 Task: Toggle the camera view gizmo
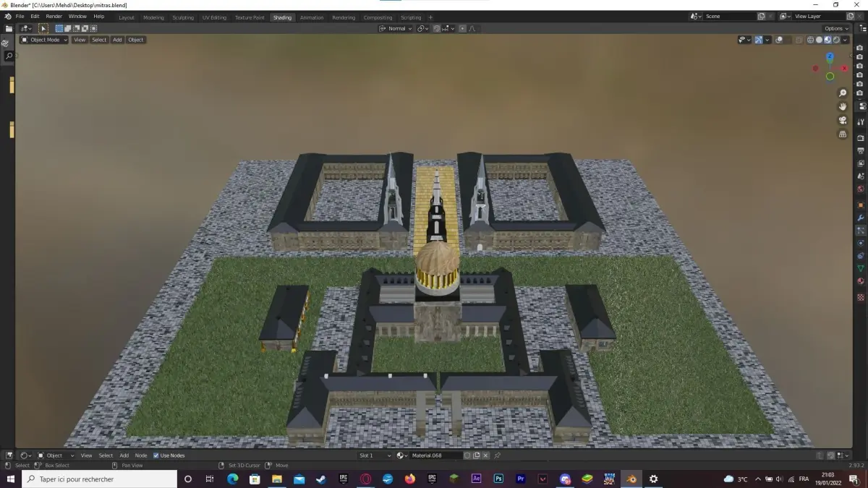click(843, 120)
